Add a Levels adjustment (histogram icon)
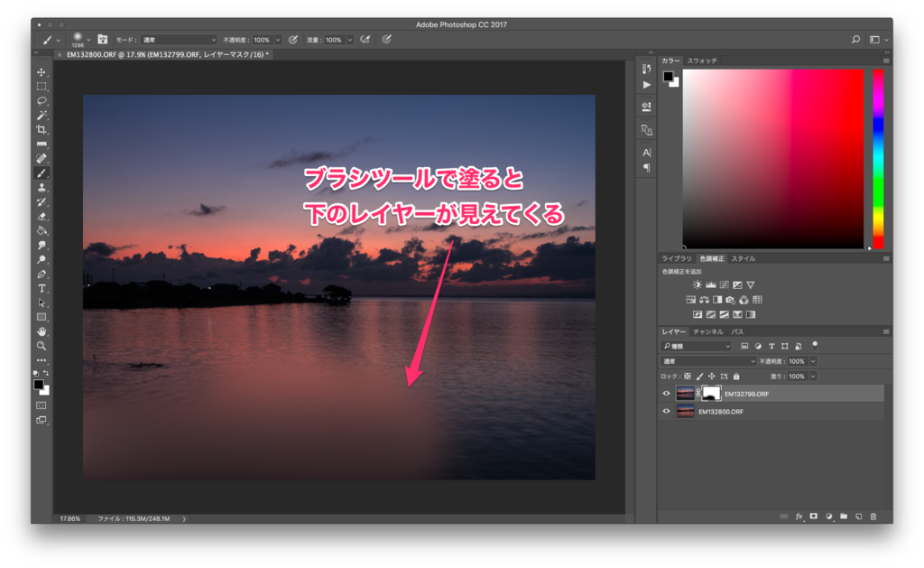The image size is (924, 568). tap(711, 284)
